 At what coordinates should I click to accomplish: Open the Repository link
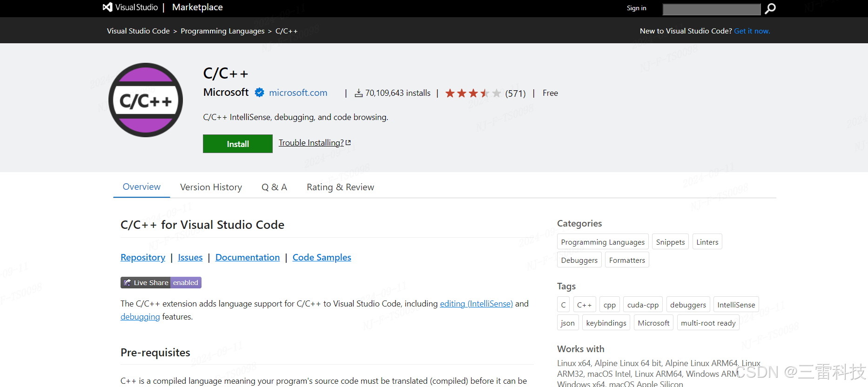(143, 257)
